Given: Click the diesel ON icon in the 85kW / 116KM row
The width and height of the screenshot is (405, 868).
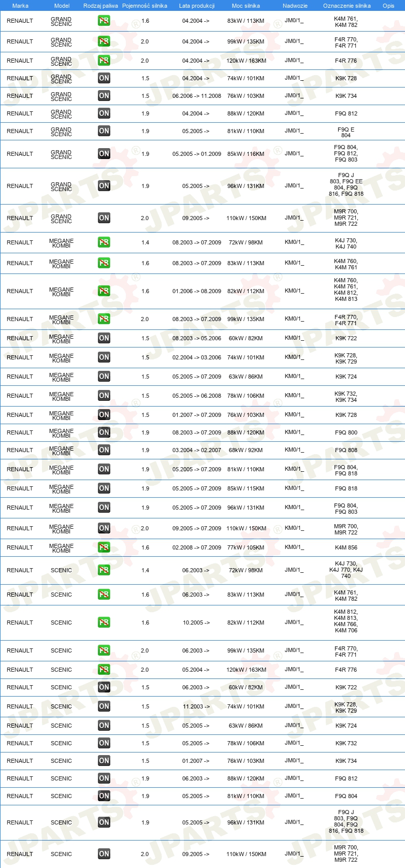Looking at the screenshot, I should pyautogui.click(x=104, y=154).
